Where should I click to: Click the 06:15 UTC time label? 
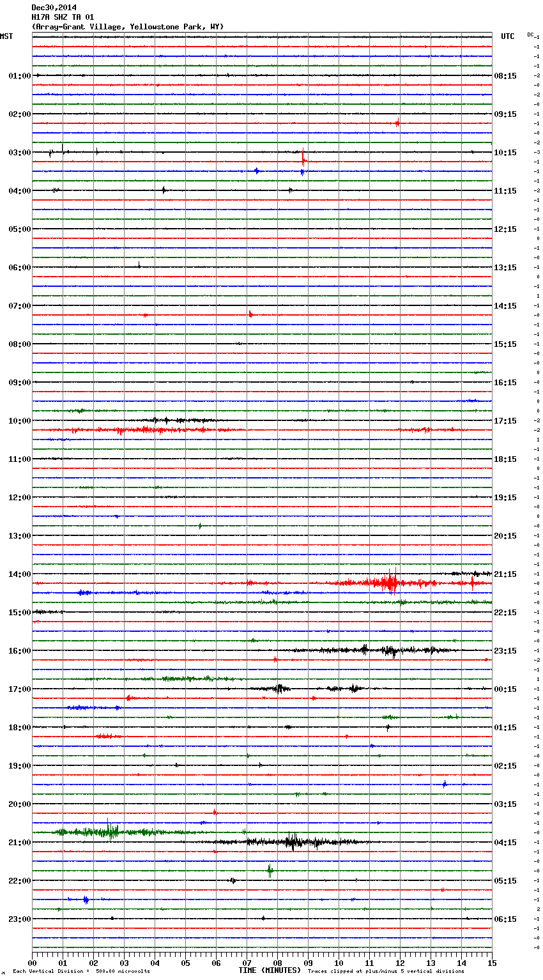505,919
